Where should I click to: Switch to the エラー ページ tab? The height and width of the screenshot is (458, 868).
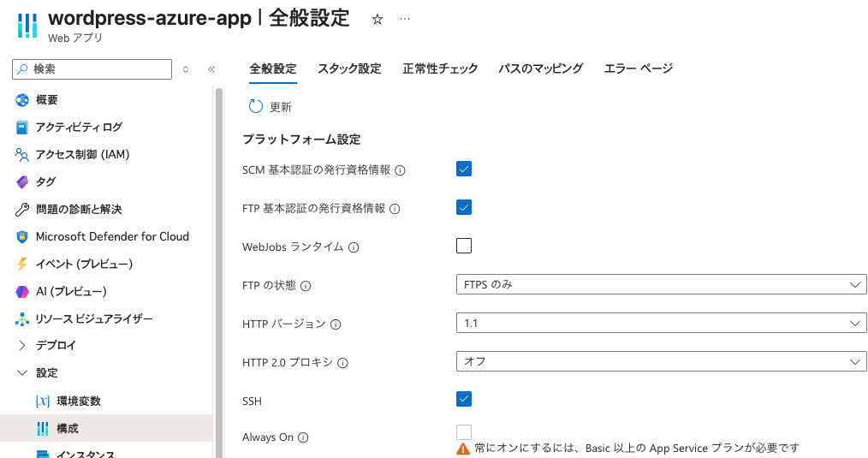pyautogui.click(x=639, y=68)
